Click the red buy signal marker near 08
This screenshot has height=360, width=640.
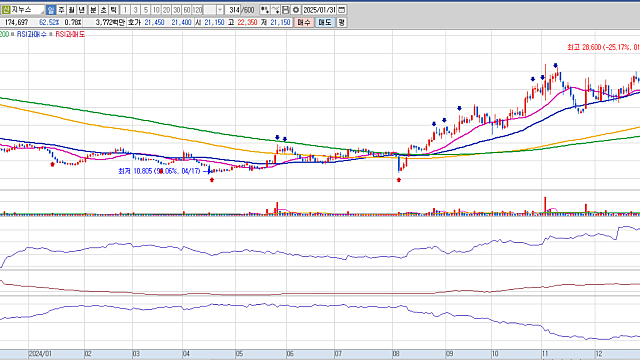coord(399,180)
